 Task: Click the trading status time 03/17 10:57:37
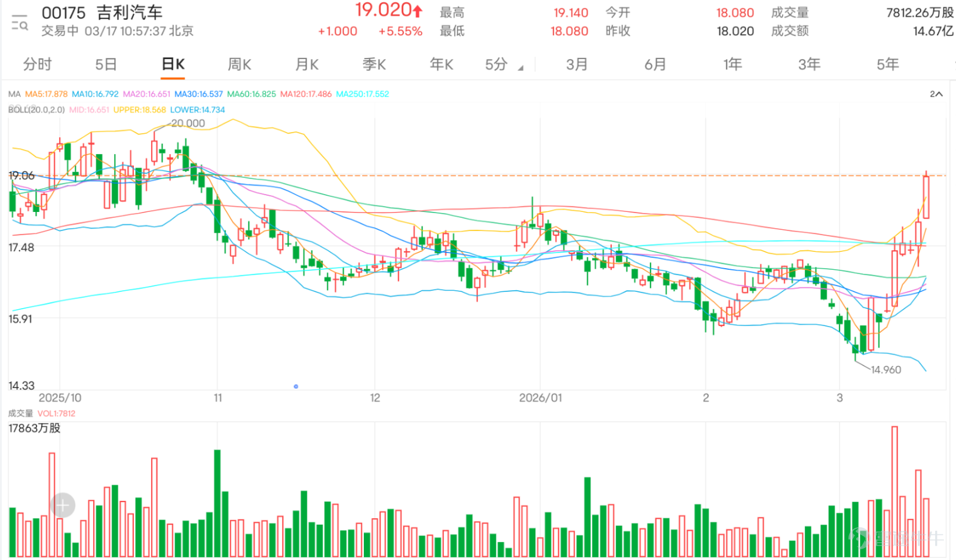[125, 31]
